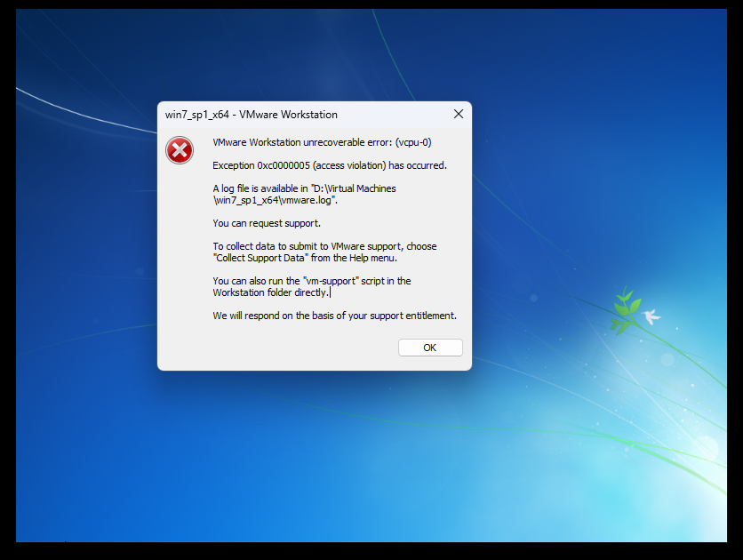
Task: Click the quoted "Collect Support Data" text
Action: pyautogui.click(x=260, y=258)
